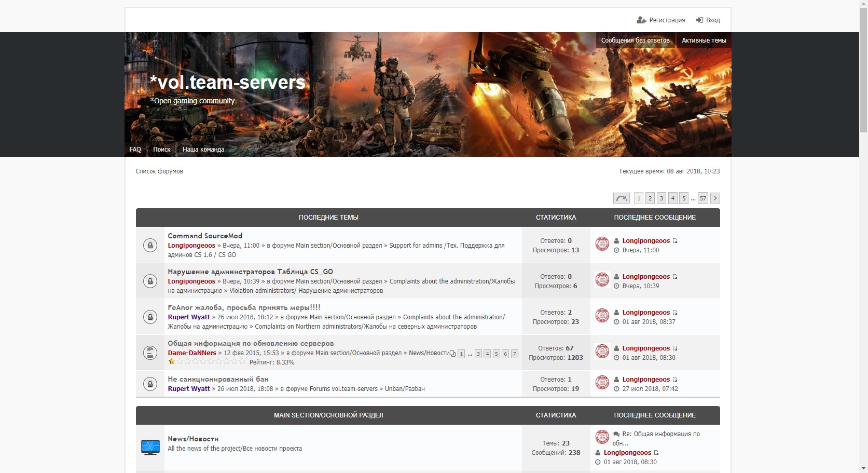Click the Вход login arrow icon
Screen dimensions: 868x473
click(699, 20)
